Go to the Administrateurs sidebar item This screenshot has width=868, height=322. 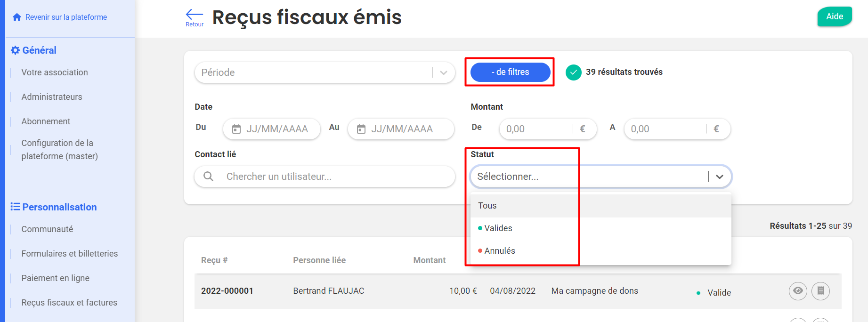coord(52,97)
